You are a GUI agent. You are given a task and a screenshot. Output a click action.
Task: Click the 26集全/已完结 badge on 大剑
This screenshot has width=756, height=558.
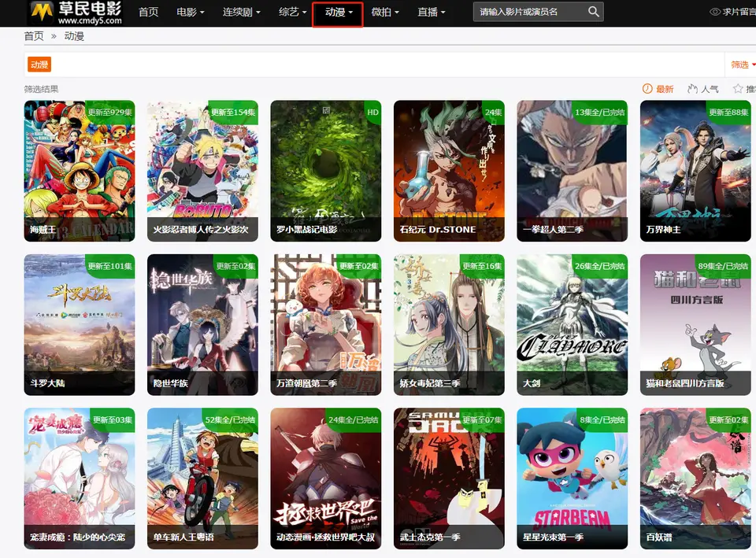(x=599, y=266)
